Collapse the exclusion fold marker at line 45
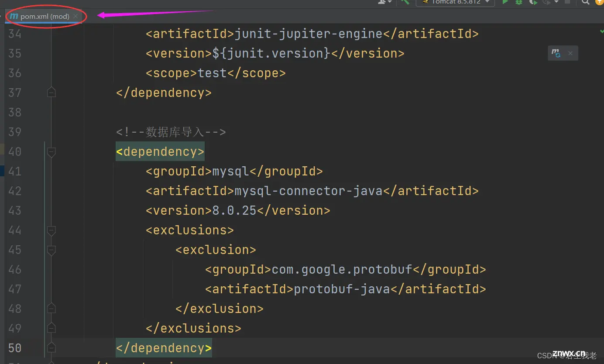The height and width of the screenshot is (364, 604). click(x=51, y=250)
